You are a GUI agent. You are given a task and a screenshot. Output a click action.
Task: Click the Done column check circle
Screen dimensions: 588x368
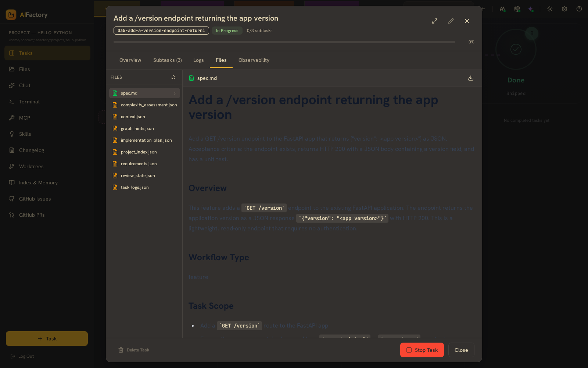click(516, 49)
